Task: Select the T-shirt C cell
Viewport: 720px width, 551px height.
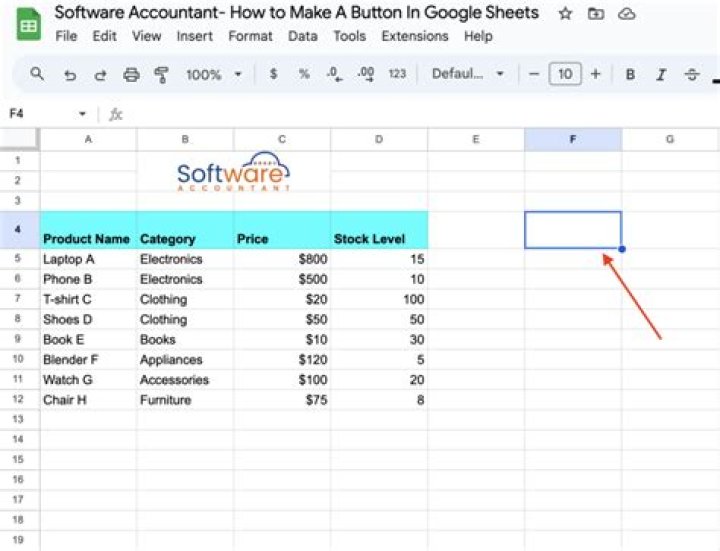Action: 88,299
